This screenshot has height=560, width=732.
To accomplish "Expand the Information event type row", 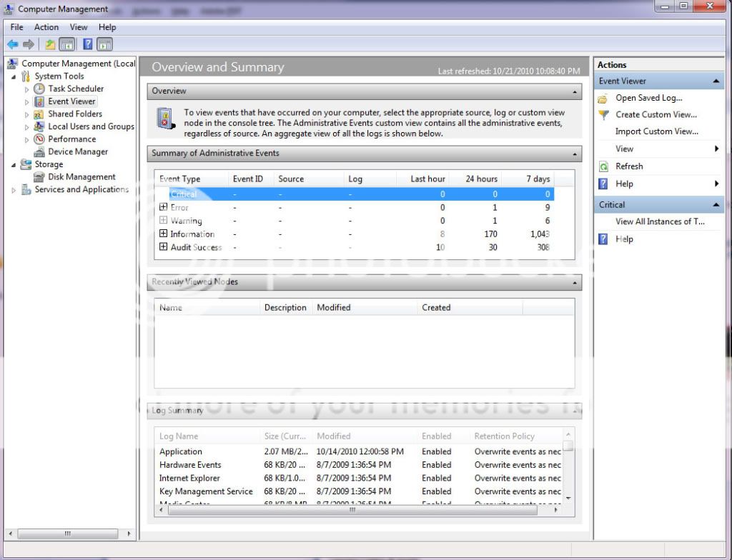I will tap(164, 234).
